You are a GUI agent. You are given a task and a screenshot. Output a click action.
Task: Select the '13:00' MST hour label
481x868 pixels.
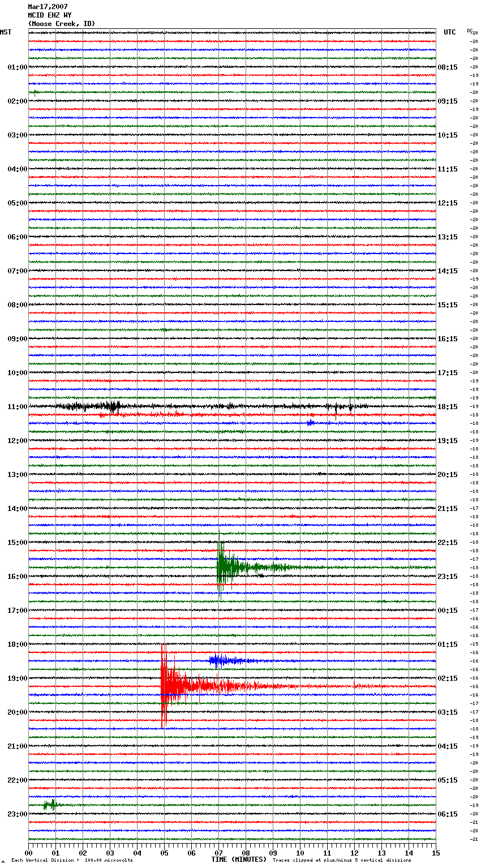(x=17, y=475)
